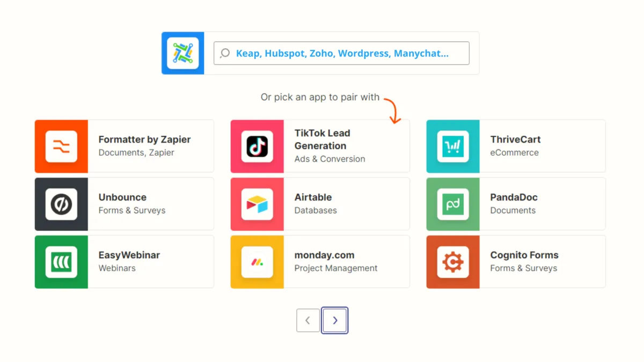This screenshot has height=362, width=644.
Task: Focus the app search input field
Action: point(341,53)
